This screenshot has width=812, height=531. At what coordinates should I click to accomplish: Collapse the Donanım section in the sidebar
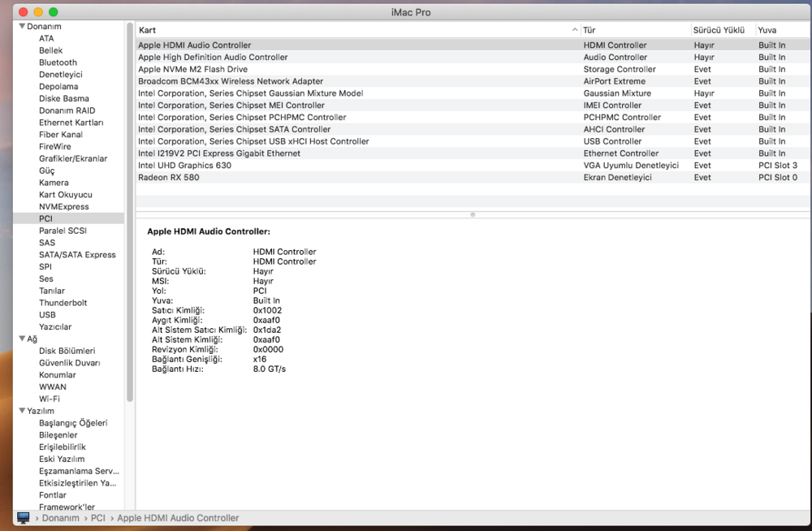pos(22,27)
